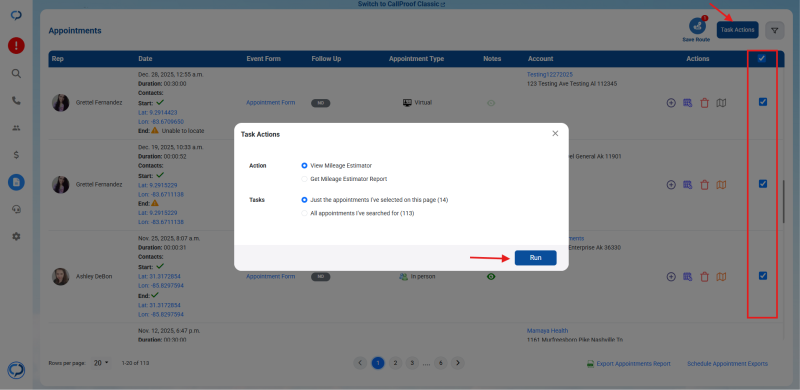Click Export Appointments Report link
The height and width of the screenshot is (390, 800).
point(629,364)
